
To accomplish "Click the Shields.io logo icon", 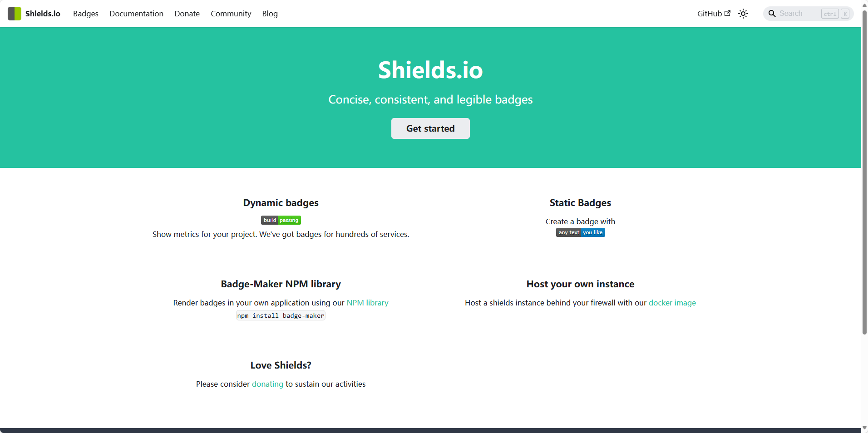I will coord(15,14).
